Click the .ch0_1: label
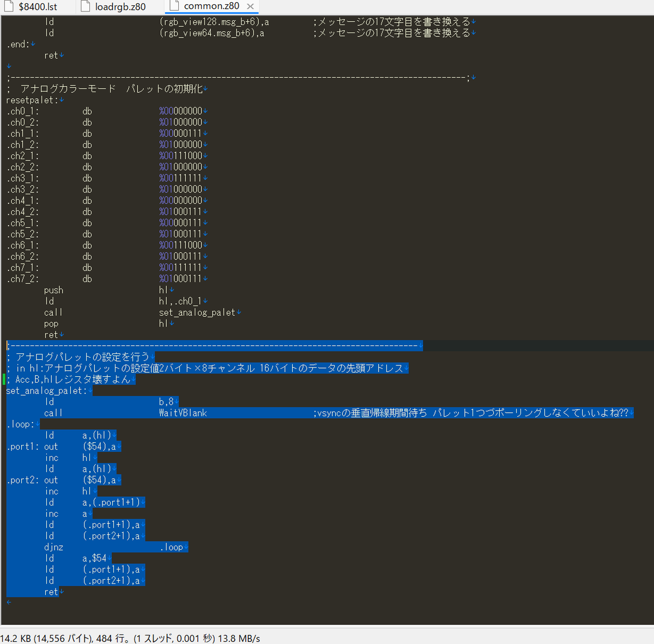The width and height of the screenshot is (654, 644). (x=23, y=111)
